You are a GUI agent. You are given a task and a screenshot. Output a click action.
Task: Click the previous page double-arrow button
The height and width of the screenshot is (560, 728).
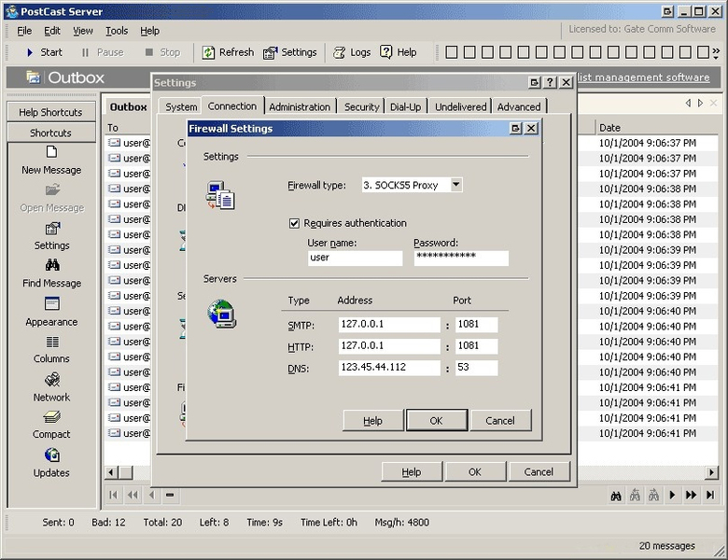(133, 495)
